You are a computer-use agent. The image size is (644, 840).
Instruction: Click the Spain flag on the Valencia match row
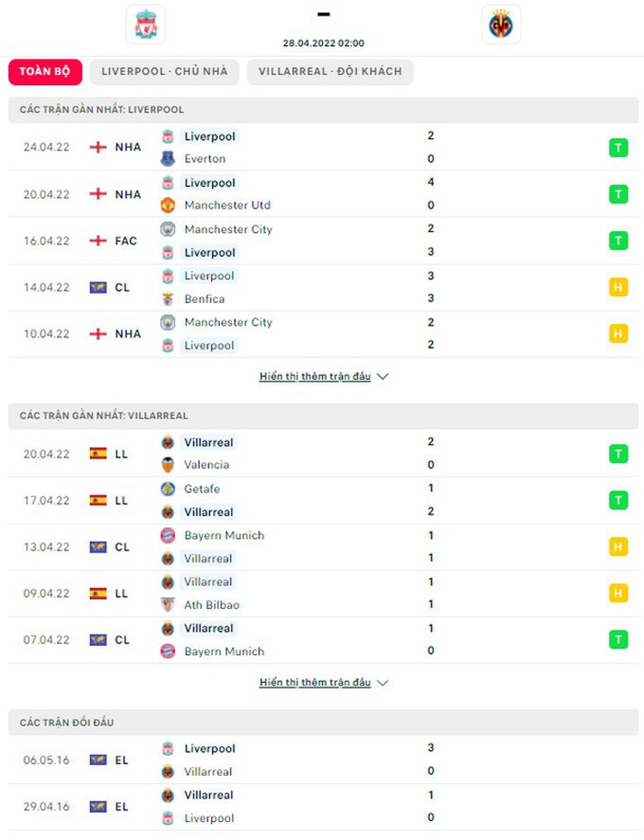coord(98,453)
